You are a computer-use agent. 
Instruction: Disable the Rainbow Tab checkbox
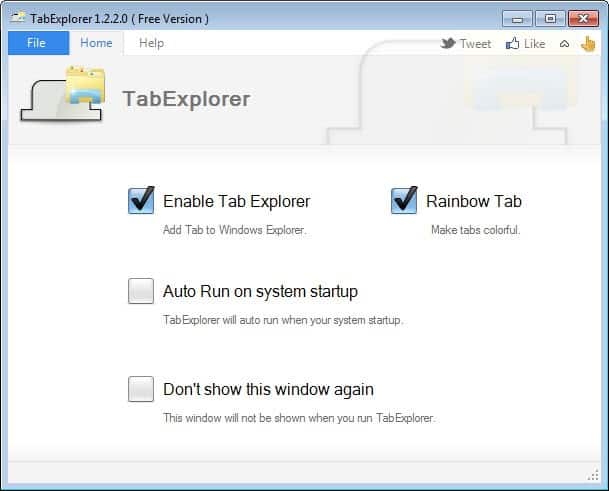pos(404,201)
